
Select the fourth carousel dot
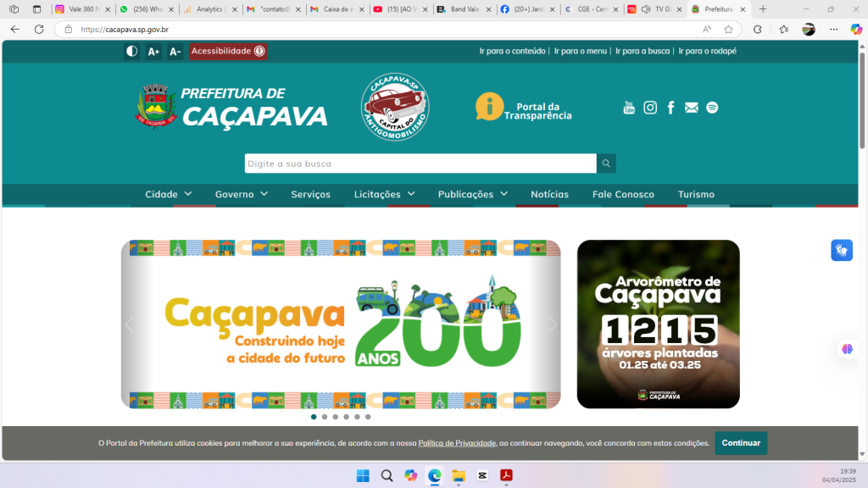pyautogui.click(x=346, y=417)
